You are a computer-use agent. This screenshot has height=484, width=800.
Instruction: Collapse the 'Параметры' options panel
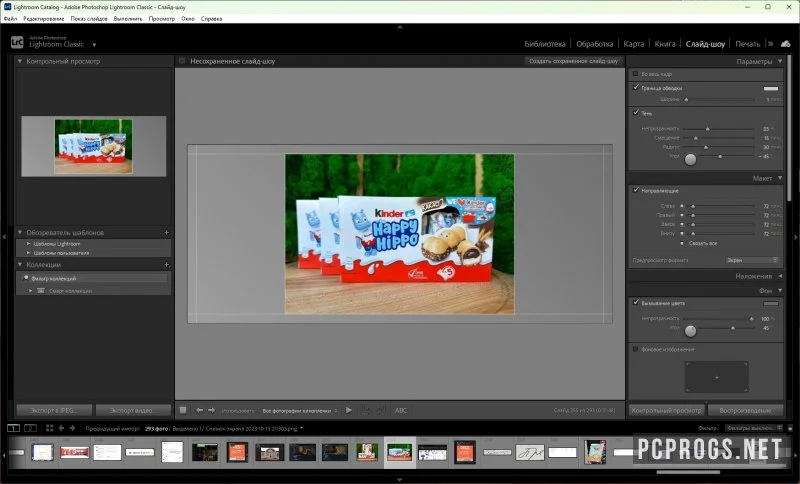pos(780,61)
